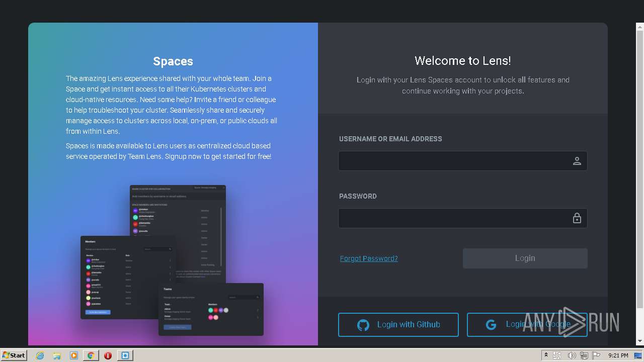Click the Spaces preview screenshot thumbnail
Screen dimensions: 644x362
tap(172, 260)
